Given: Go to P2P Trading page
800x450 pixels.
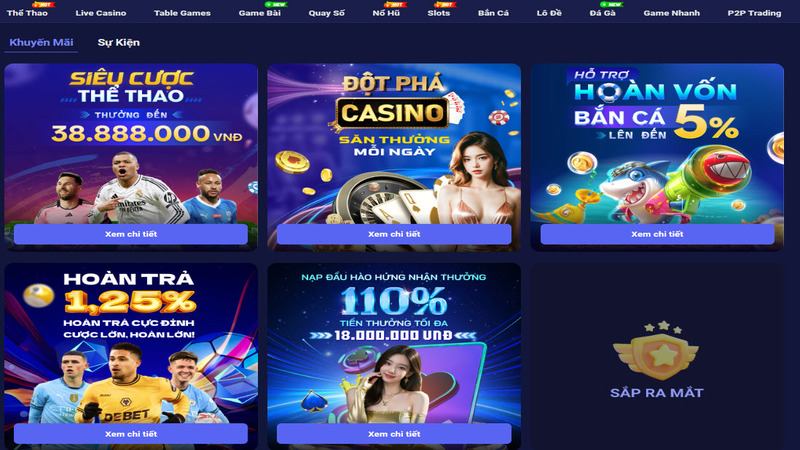Looking at the screenshot, I should coord(754,13).
